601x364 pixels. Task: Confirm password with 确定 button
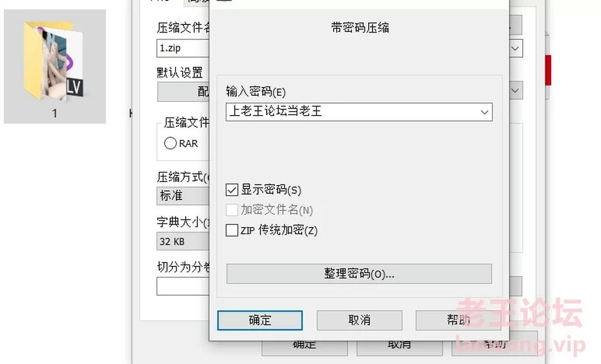click(260, 320)
